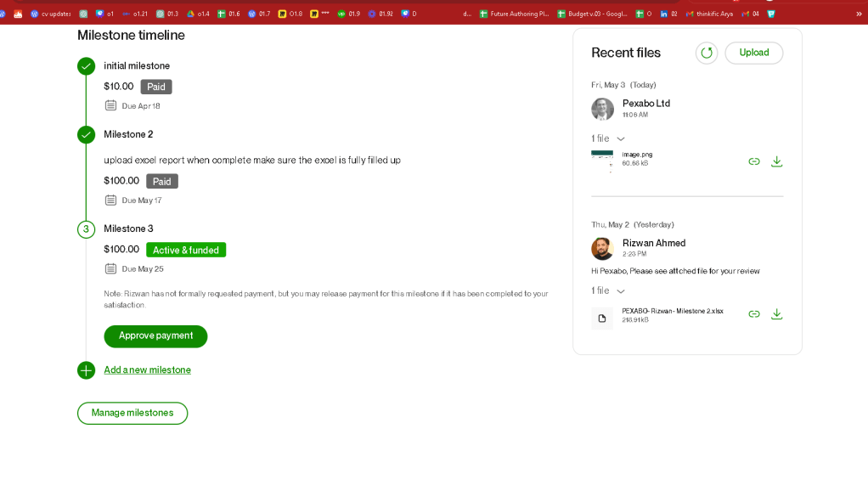Approve payment for Milestone 3
Viewport: 868px width, 485px height.
[x=155, y=336]
